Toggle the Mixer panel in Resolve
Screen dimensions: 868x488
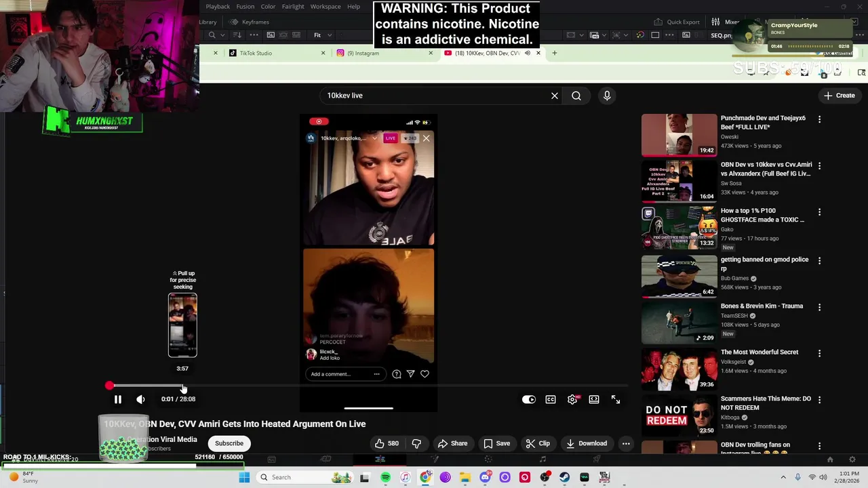pyautogui.click(x=726, y=22)
